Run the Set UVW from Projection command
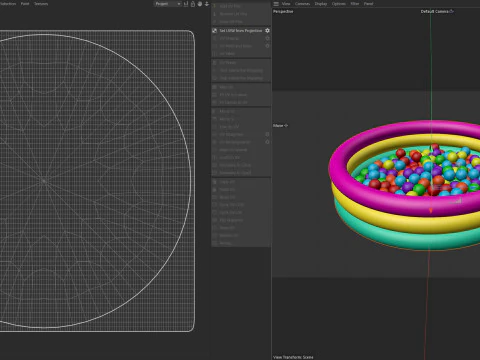480x360 pixels. [x=241, y=31]
